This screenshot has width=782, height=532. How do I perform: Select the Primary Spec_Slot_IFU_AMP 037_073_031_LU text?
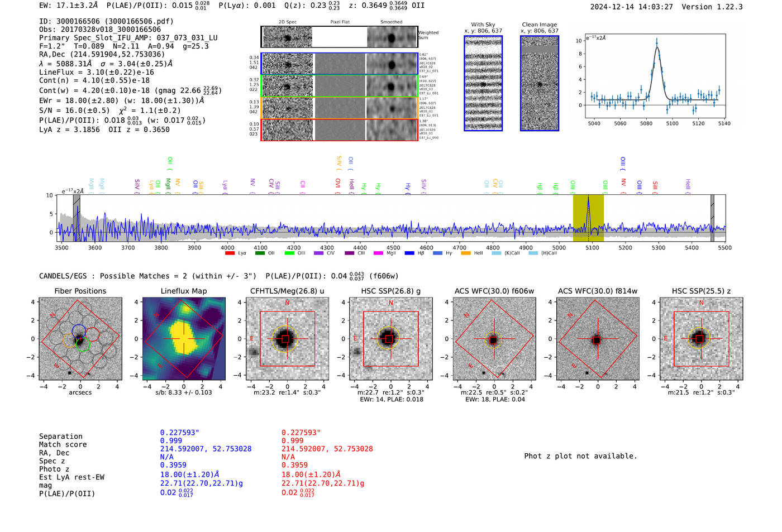pyautogui.click(x=128, y=38)
